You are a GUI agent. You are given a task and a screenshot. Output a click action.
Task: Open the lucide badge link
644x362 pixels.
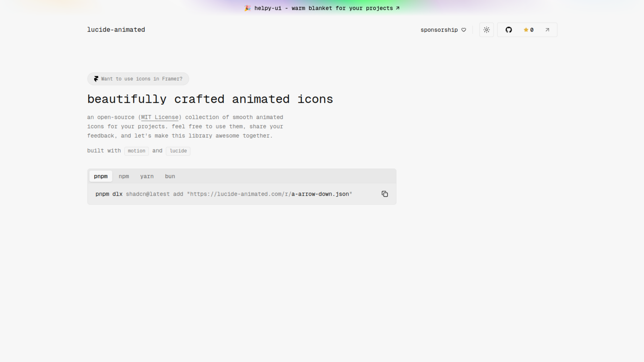click(178, 151)
